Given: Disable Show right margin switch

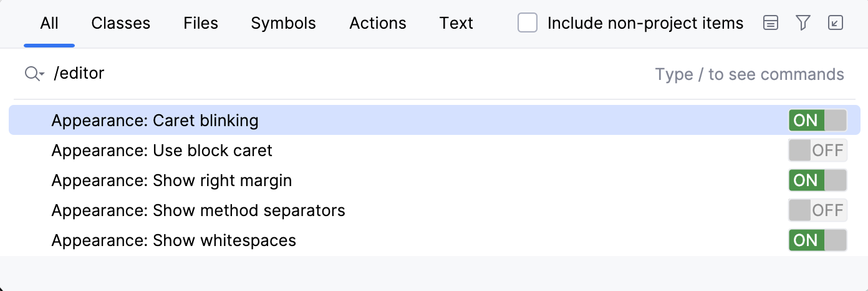Looking at the screenshot, I should (x=817, y=180).
